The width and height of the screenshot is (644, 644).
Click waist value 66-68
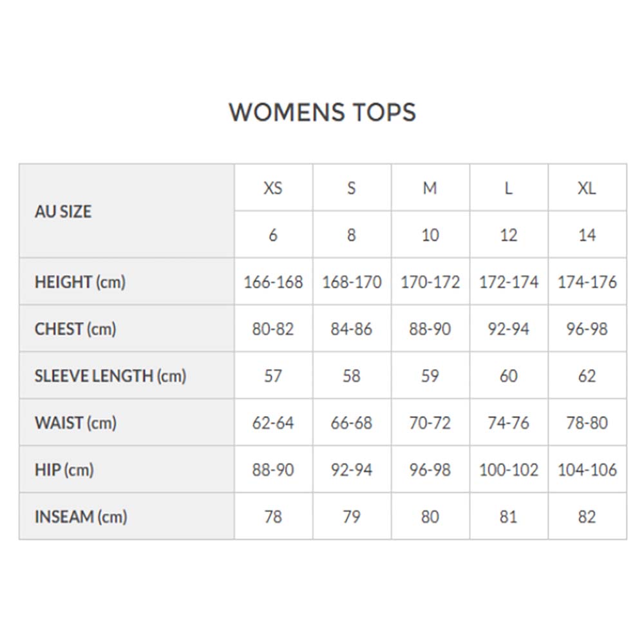point(352,423)
